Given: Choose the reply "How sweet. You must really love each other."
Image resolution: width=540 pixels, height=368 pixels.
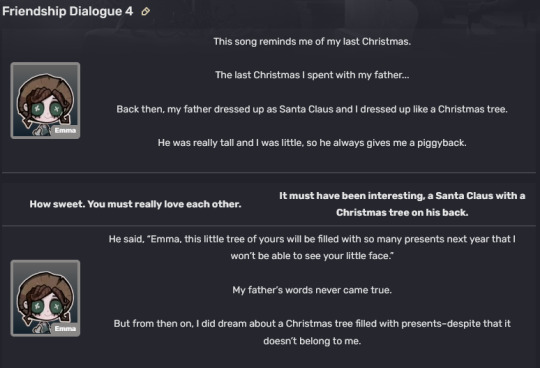Looking at the screenshot, I should [x=135, y=204].
